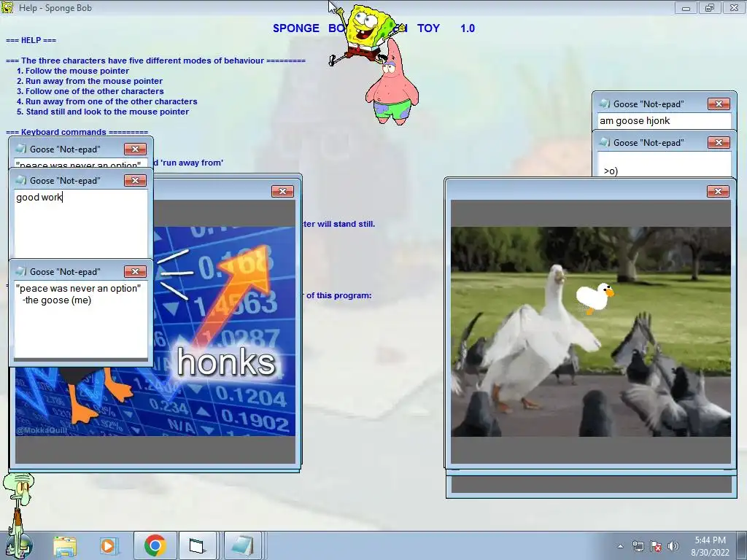The width and height of the screenshot is (747, 560).
Task: Click the '>o)' Not-epad title icon
Action: point(605,142)
